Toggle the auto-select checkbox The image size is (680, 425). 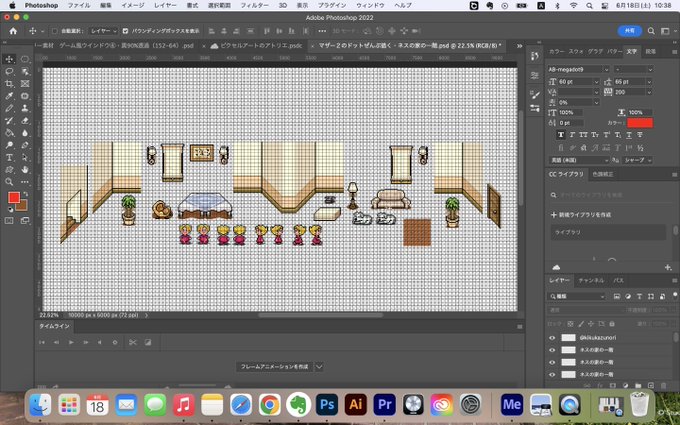click(54, 31)
